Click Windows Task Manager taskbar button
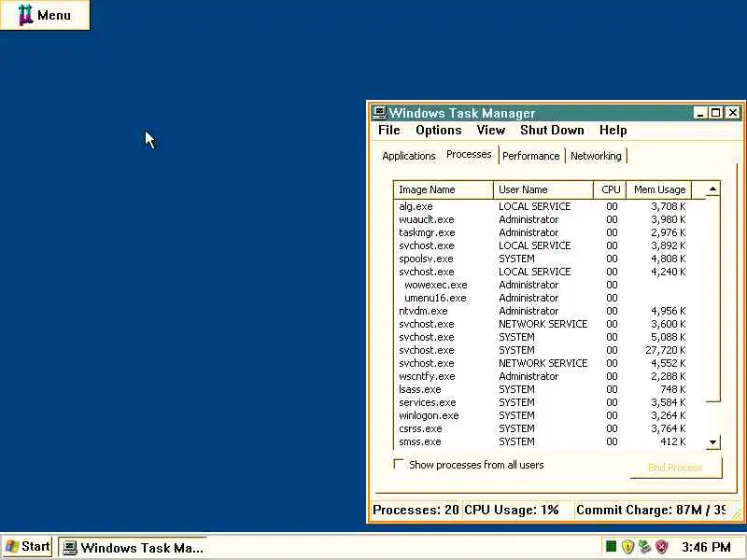 (134, 548)
